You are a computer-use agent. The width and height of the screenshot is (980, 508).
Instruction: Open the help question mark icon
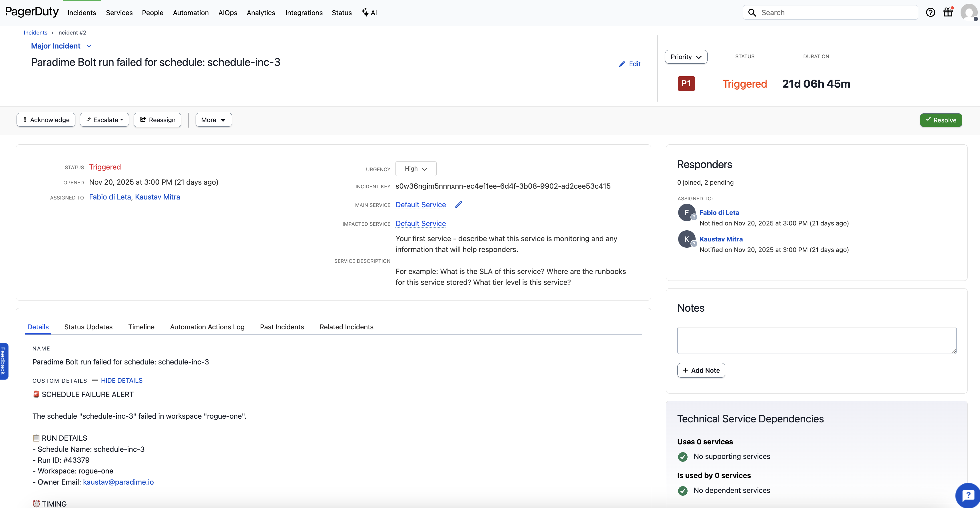pos(930,13)
